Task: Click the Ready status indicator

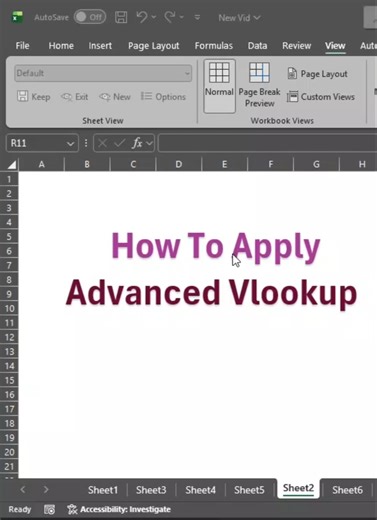Action: pyautogui.click(x=19, y=509)
